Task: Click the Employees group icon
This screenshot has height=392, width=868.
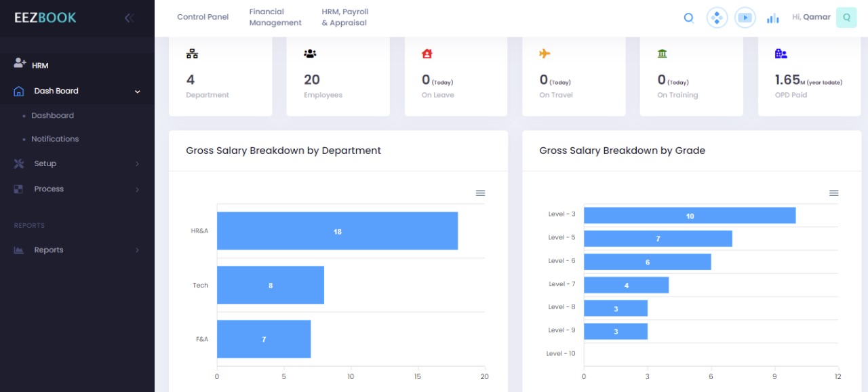Action: coord(310,54)
